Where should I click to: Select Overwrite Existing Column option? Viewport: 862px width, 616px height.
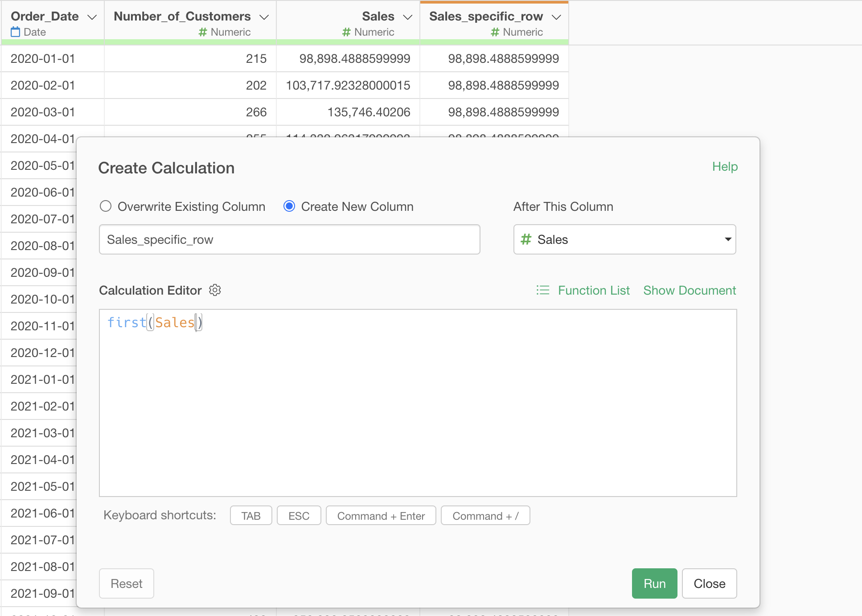[106, 206]
